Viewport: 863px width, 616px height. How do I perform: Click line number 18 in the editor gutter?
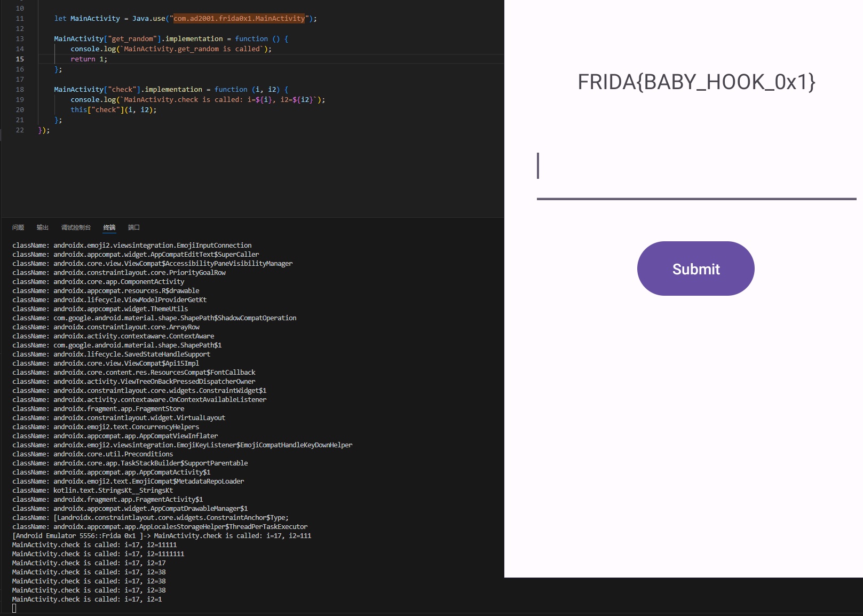point(20,90)
